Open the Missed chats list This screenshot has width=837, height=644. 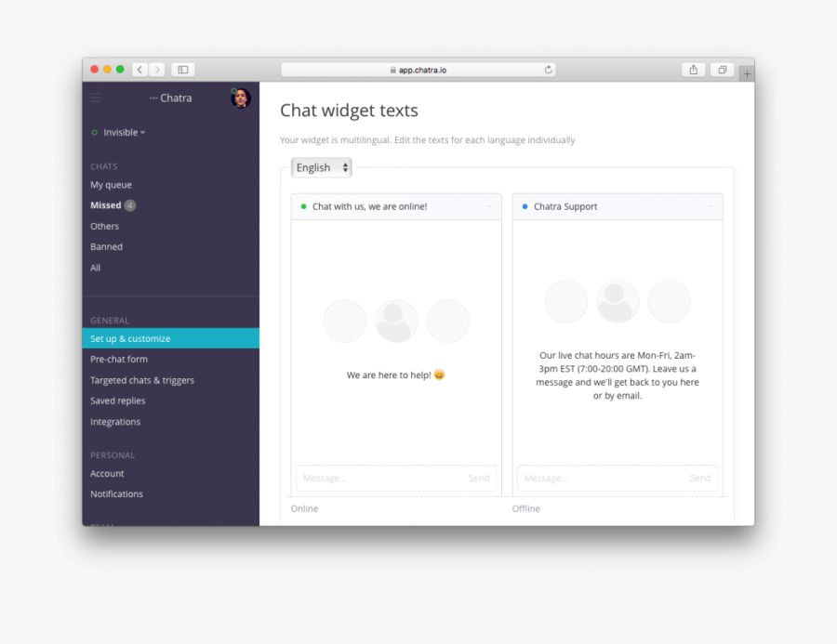click(106, 205)
